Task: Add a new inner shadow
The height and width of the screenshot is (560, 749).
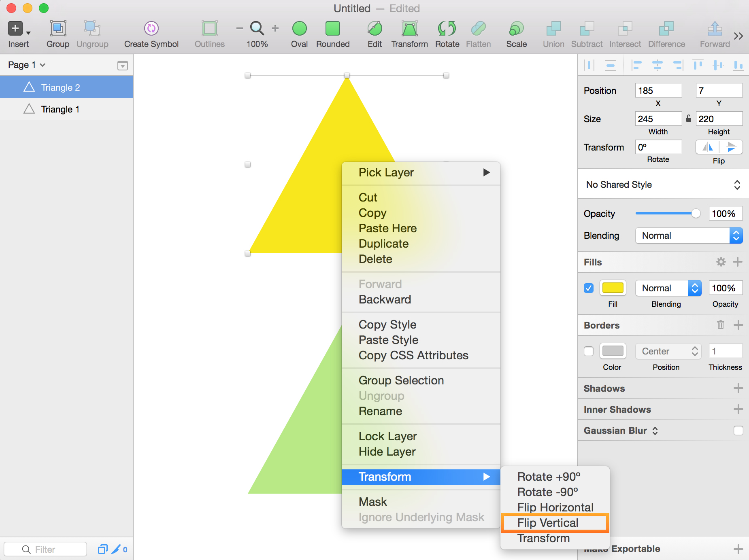Action: tap(738, 409)
